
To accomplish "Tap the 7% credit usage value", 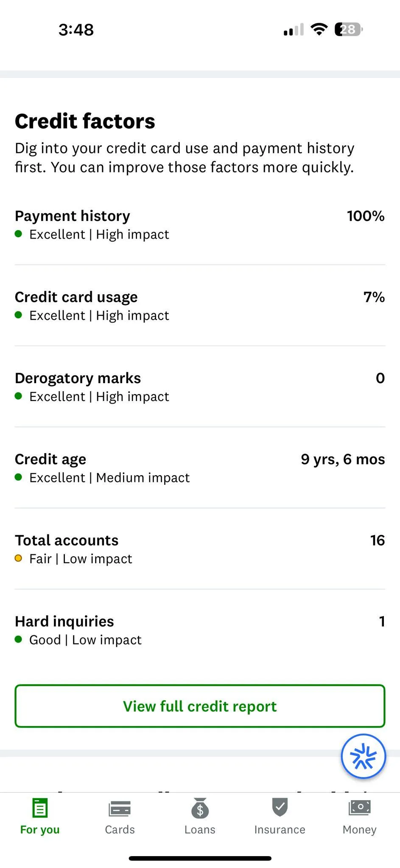I will [x=374, y=297].
